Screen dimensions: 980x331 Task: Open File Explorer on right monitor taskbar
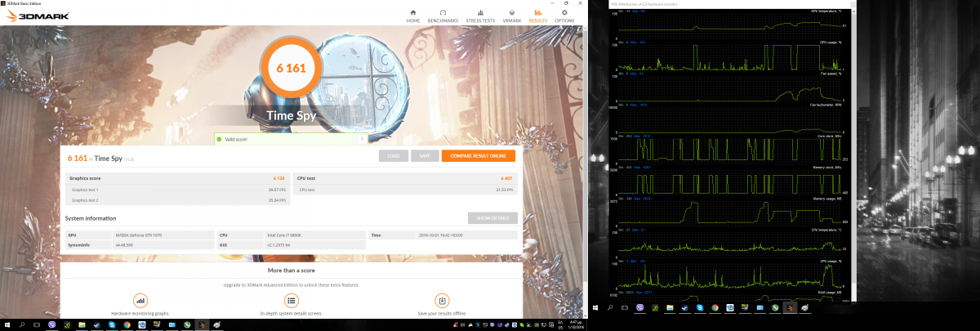[670, 308]
